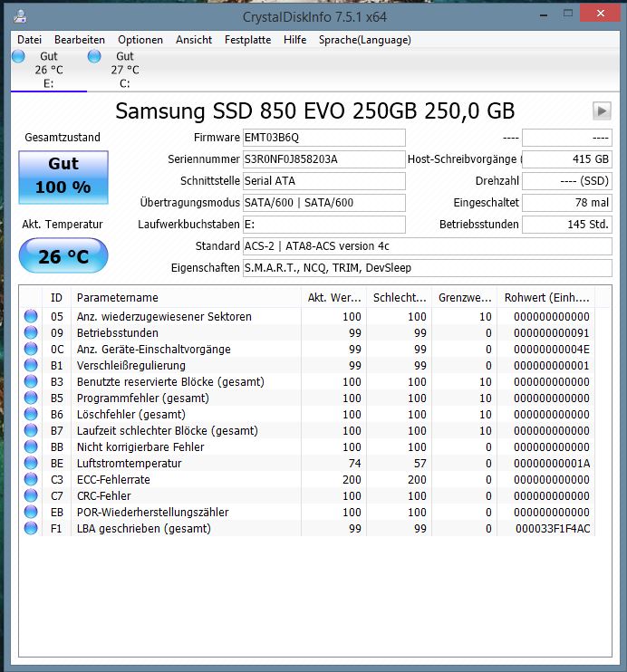Screen dimensions: 627x672
Task: Select 'Anz. wiederzugewiesener Sektoren' row text
Action: (164, 317)
